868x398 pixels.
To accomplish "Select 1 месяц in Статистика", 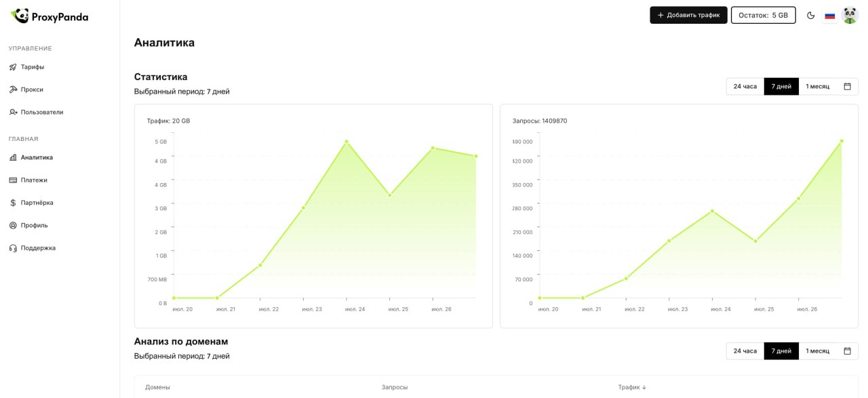I will [x=817, y=86].
